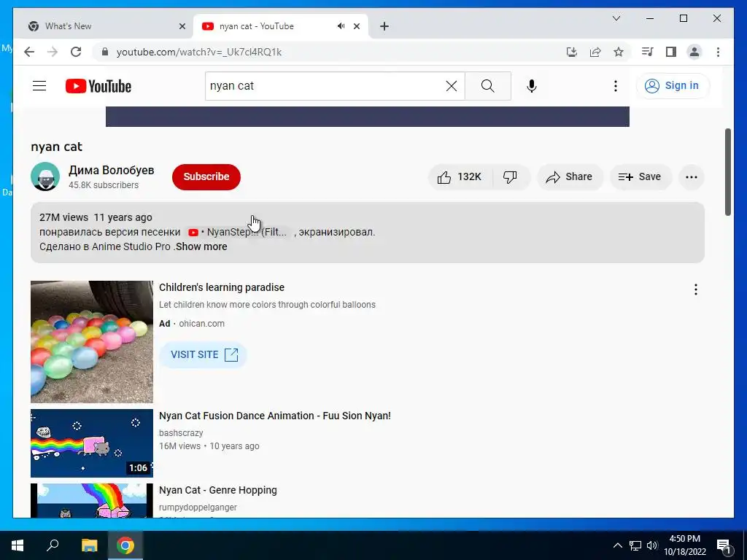The image size is (747, 560).
Task: Open ohican.com advertiser link
Action: [x=201, y=324]
